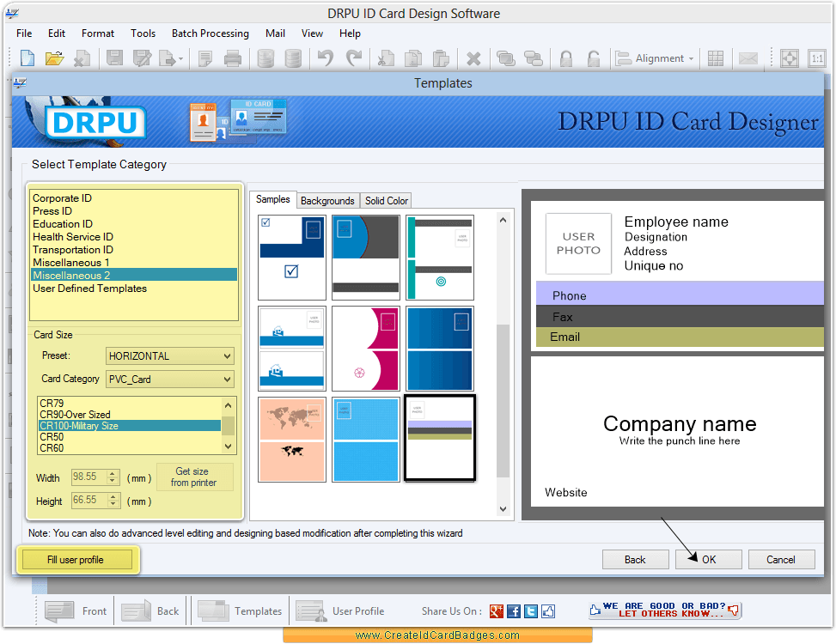This screenshot has height=644, width=836.
Task: Click the grid view toolbar icon
Action: pos(716,58)
